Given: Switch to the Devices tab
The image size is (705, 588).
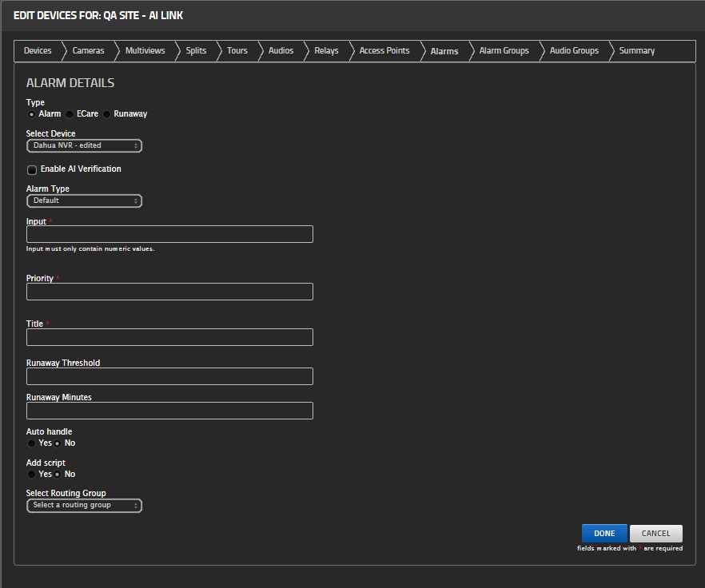Looking at the screenshot, I should coord(38,50).
